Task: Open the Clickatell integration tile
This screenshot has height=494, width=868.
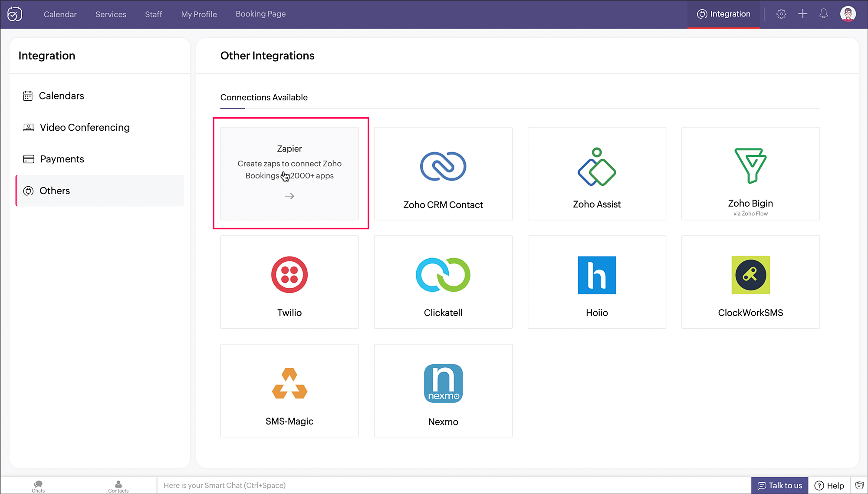Action: pos(443,282)
